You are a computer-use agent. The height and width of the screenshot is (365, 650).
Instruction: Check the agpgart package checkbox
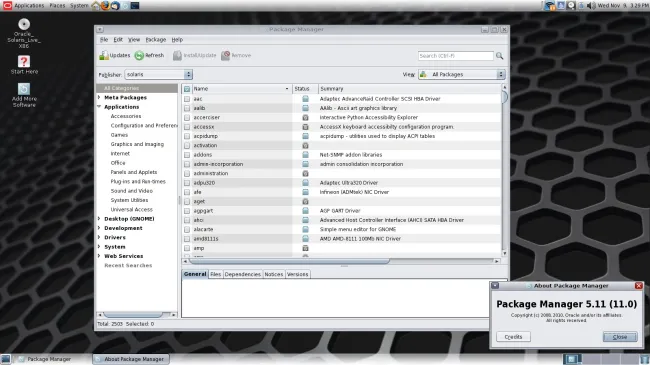187,211
